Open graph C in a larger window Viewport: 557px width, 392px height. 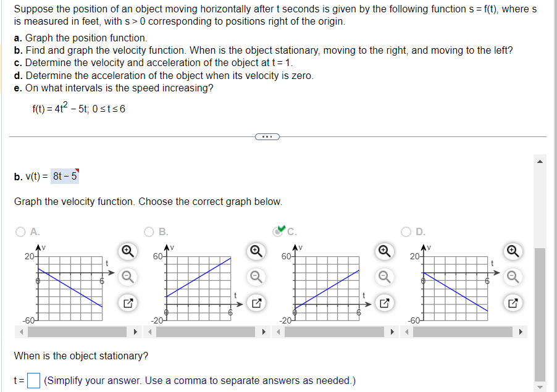pos(384,303)
